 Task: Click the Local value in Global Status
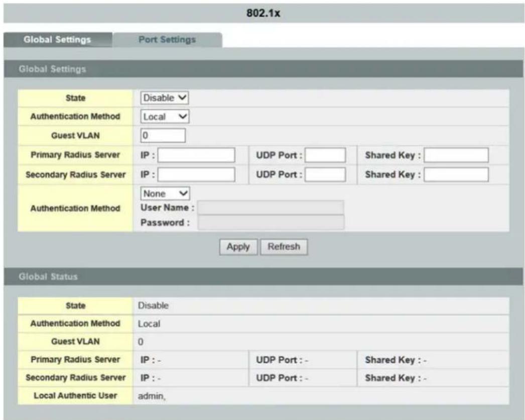(149, 324)
